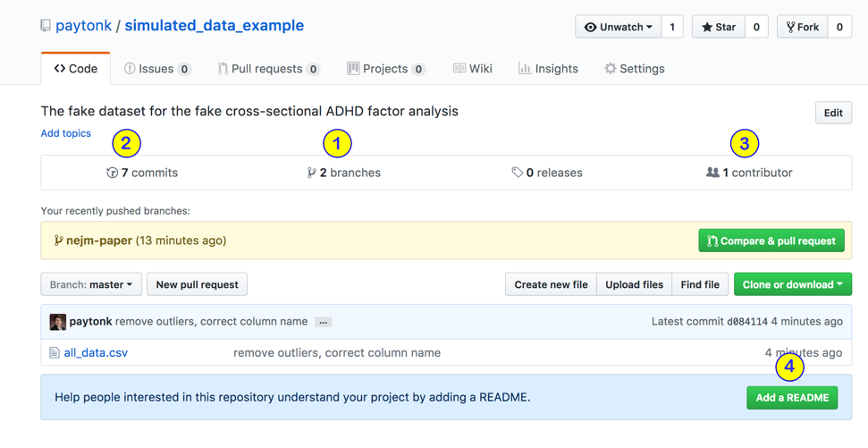Open the Branch: master dropdown
The image size is (868, 448).
pos(91,284)
